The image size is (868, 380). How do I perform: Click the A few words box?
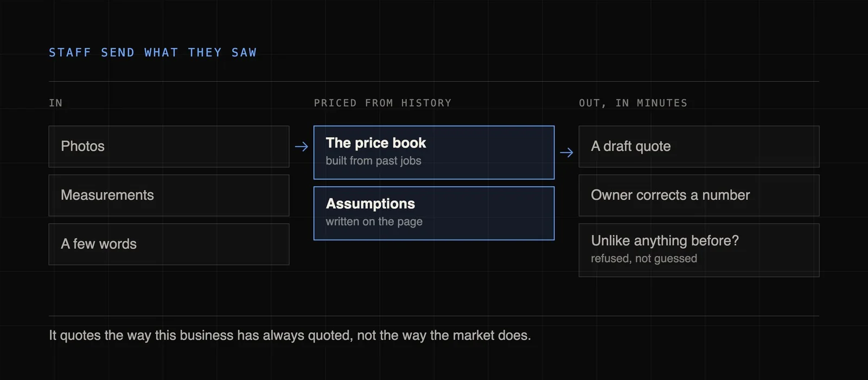coord(169,244)
